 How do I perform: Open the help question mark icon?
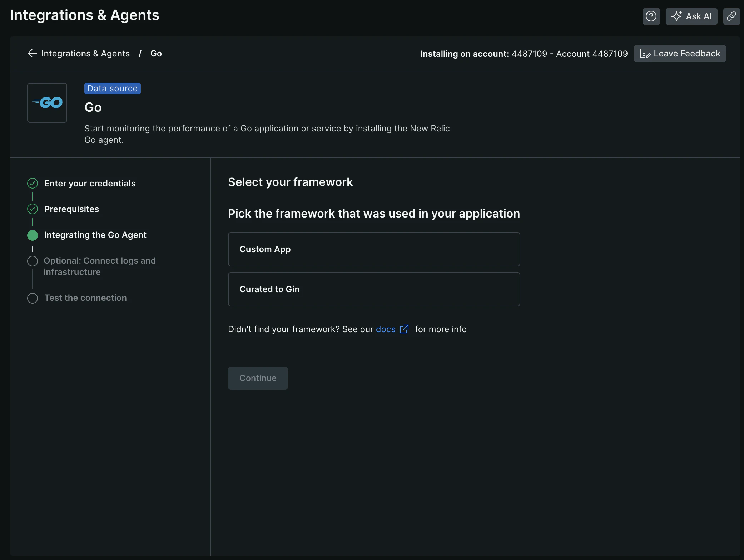tap(651, 16)
